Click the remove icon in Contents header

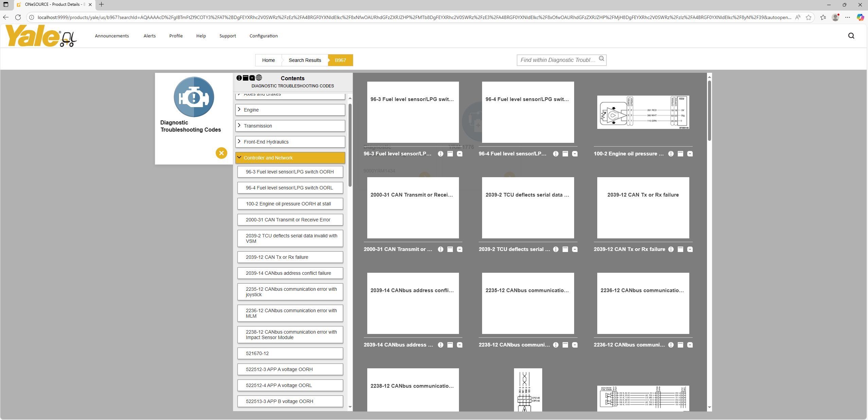[x=252, y=78]
